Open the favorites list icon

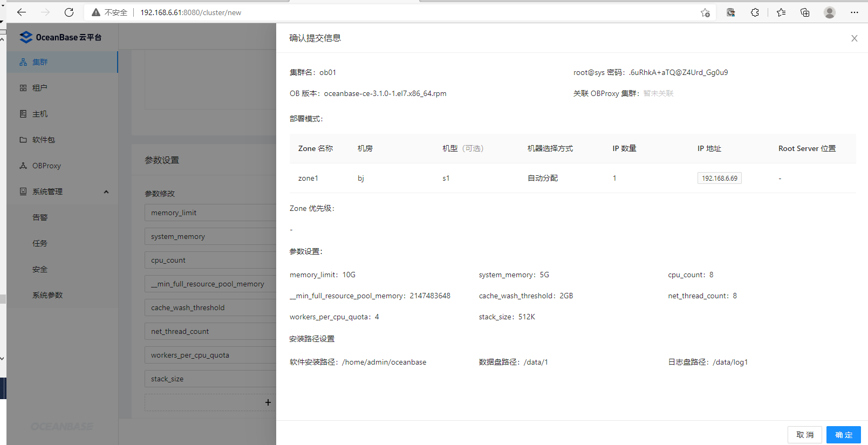pos(781,12)
